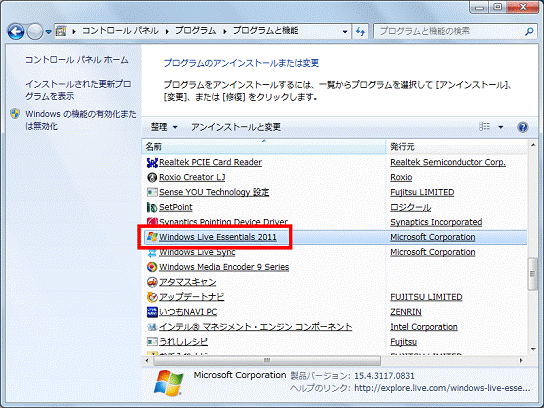Click the horizontal scrollbar right arrow
The image size is (544, 408).
(521, 361)
